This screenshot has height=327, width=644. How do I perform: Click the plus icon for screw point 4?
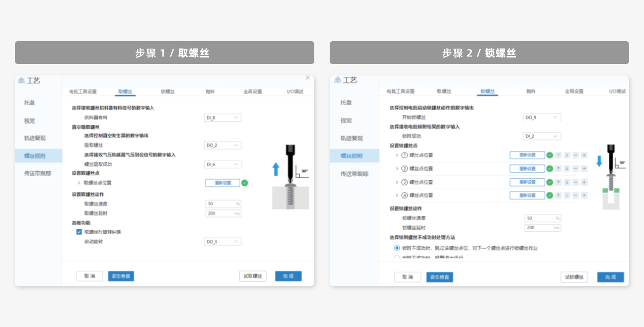[x=584, y=196]
